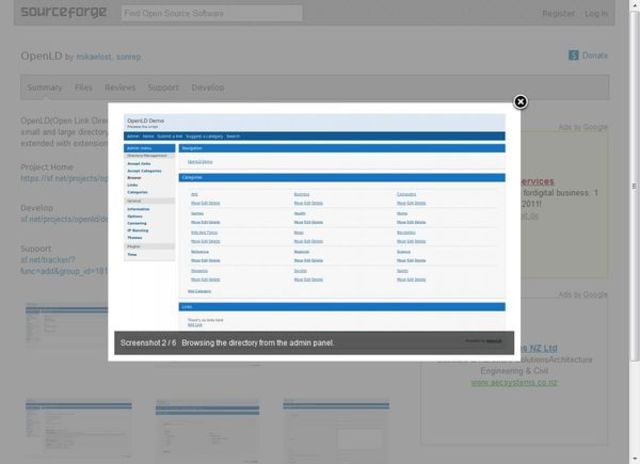Click the lower Ads by Google label

pyautogui.click(x=583, y=294)
